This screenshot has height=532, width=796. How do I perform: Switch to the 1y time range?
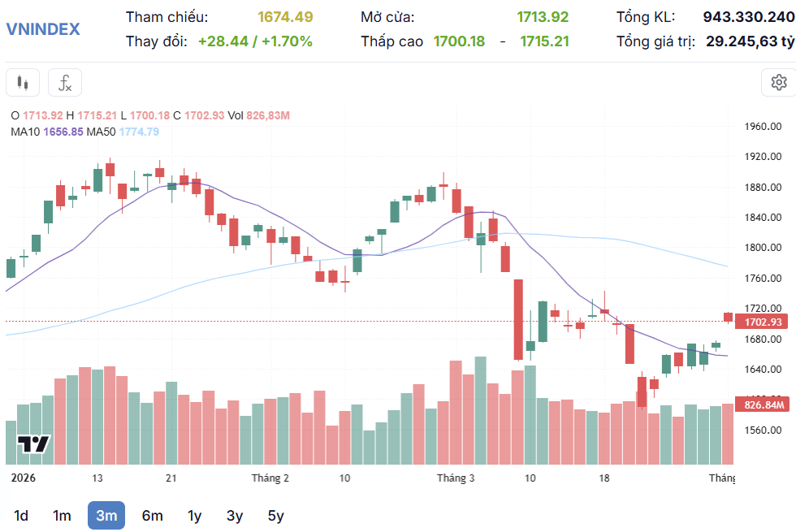click(194, 516)
